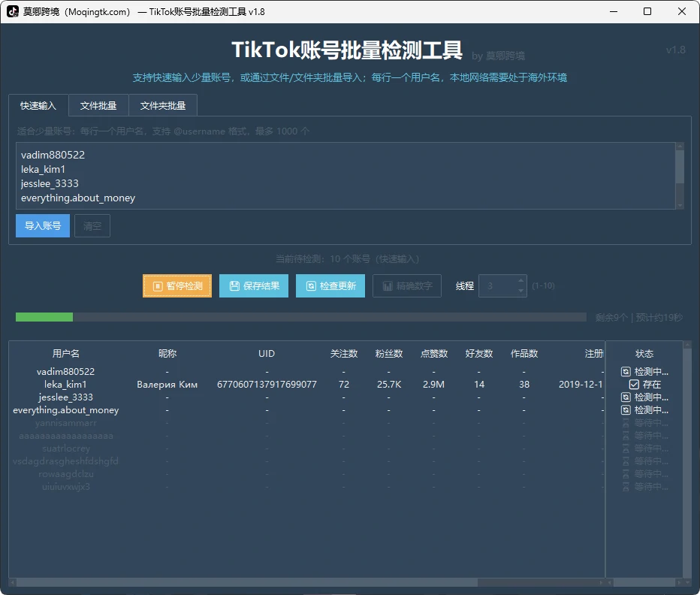Maximize the application window
This screenshot has height=595, width=700.
647,11
